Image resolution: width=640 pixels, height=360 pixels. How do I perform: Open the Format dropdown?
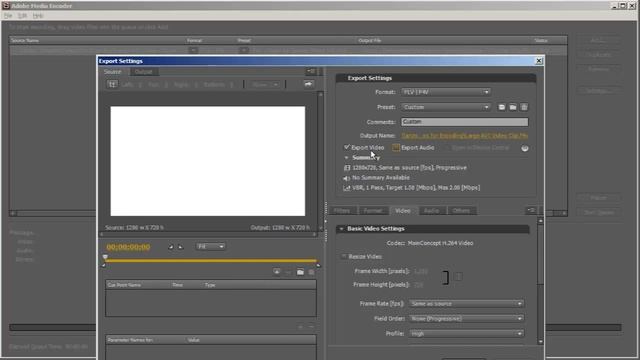[x=445, y=92]
